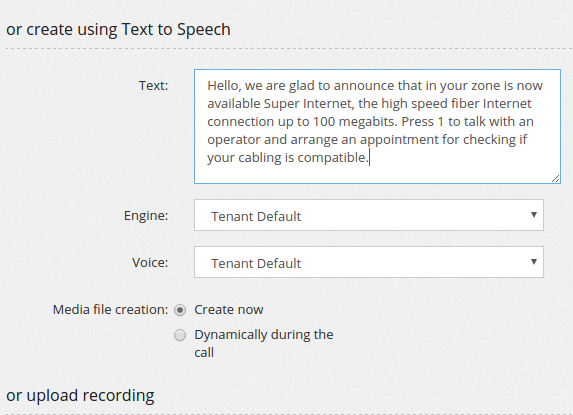
Task: Open the Engine dropdown list
Action: [x=369, y=215]
